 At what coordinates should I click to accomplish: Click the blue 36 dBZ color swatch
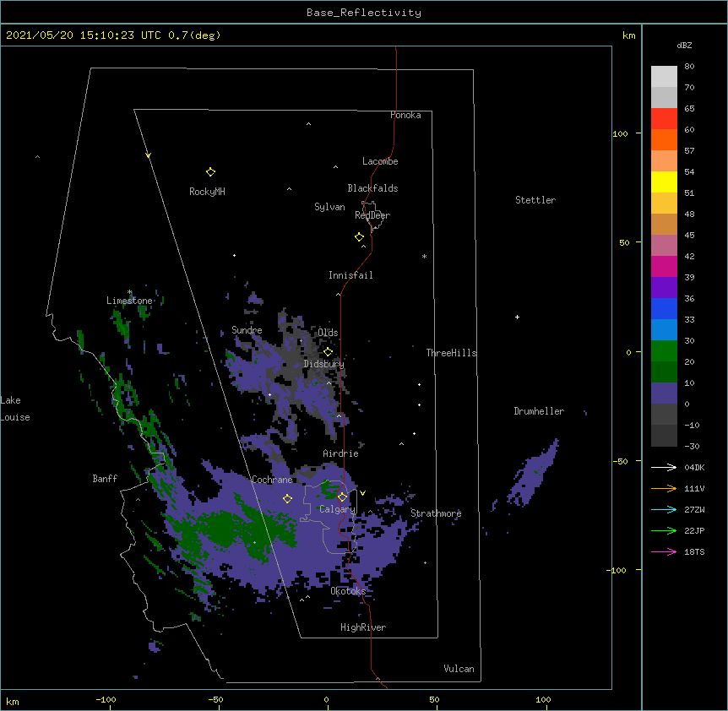pyautogui.click(x=664, y=308)
